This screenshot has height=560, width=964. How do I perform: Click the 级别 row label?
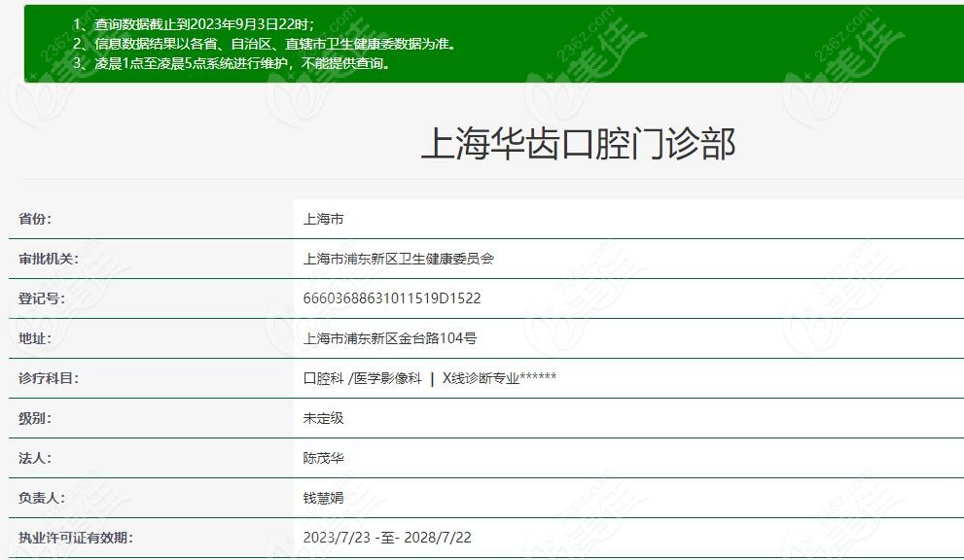pyautogui.click(x=35, y=419)
